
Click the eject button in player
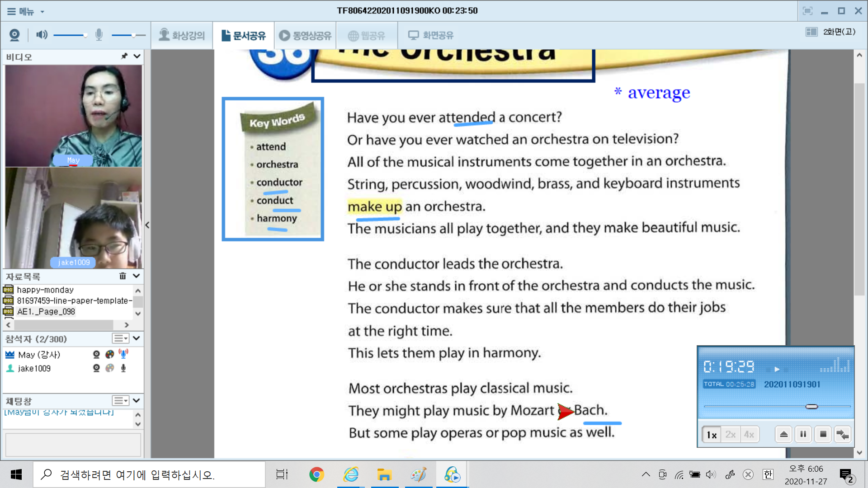click(x=784, y=434)
